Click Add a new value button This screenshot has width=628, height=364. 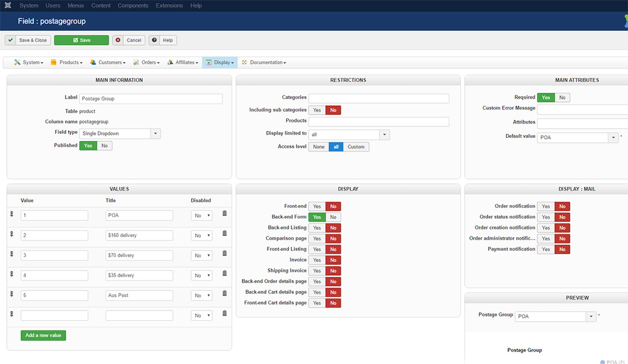pyautogui.click(x=43, y=335)
